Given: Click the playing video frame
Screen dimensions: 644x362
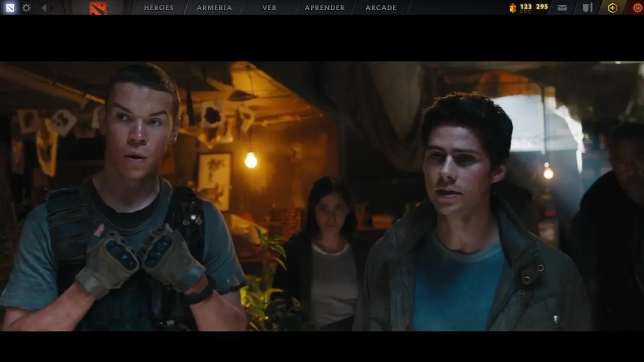Looking at the screenshot, I should pyautogui.click(x=322, y=196).
